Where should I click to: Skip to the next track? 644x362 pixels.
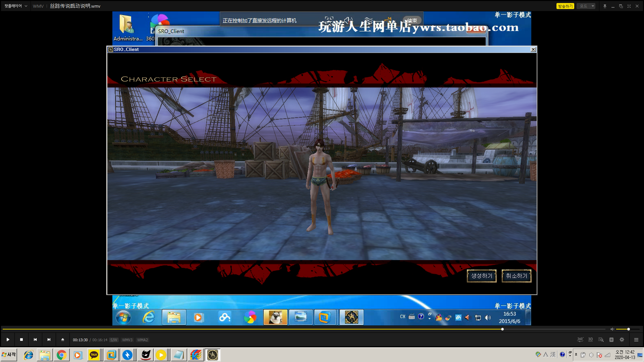pos(49,340)
